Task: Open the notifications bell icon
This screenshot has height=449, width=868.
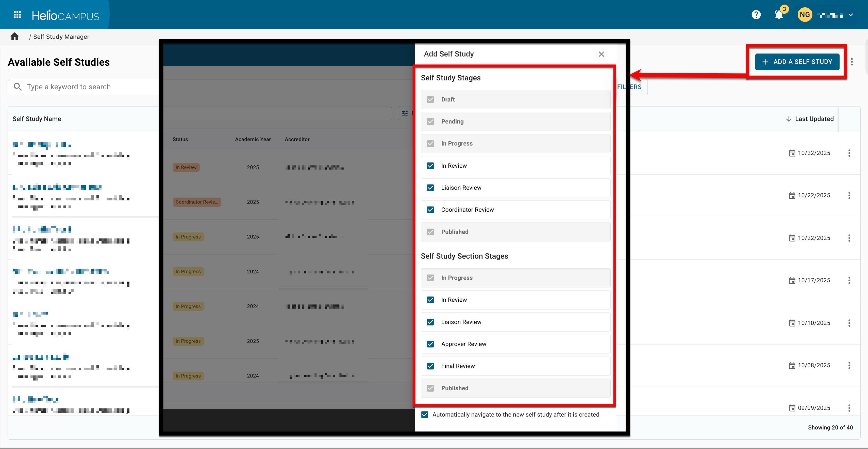Action: [778, 15]
